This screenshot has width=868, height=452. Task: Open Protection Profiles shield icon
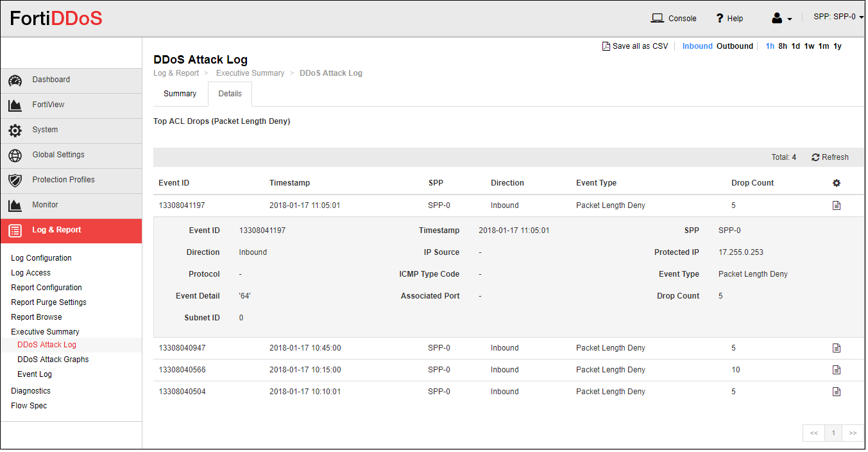15,180
